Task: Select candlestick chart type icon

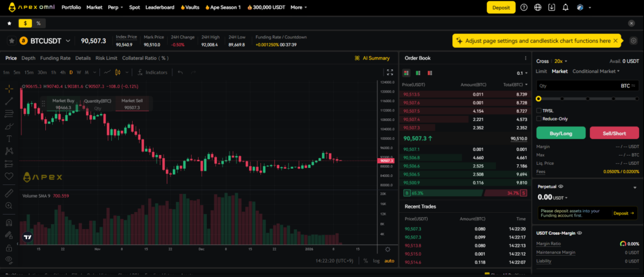Action: pos(118,72)
